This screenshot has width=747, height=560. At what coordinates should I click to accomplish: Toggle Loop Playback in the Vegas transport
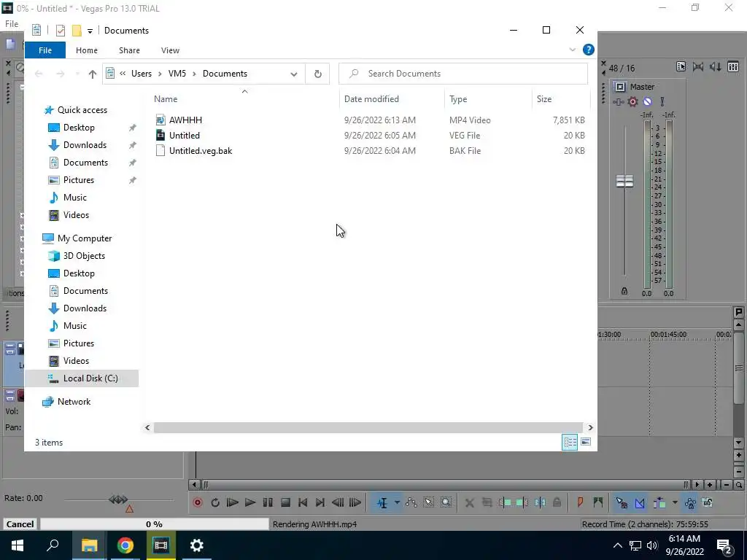point(215,502)
